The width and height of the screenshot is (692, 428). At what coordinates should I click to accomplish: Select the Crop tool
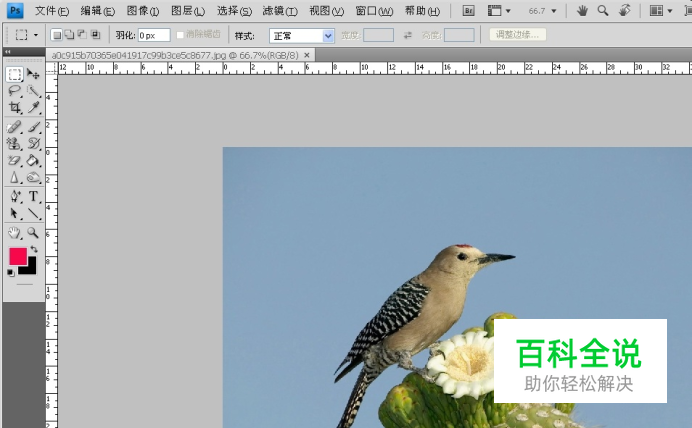[14, 107]
